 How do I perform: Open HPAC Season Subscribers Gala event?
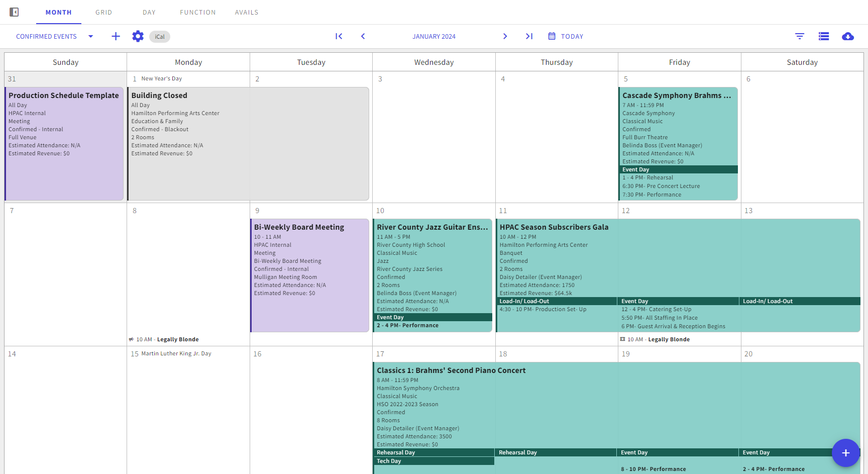678,275
